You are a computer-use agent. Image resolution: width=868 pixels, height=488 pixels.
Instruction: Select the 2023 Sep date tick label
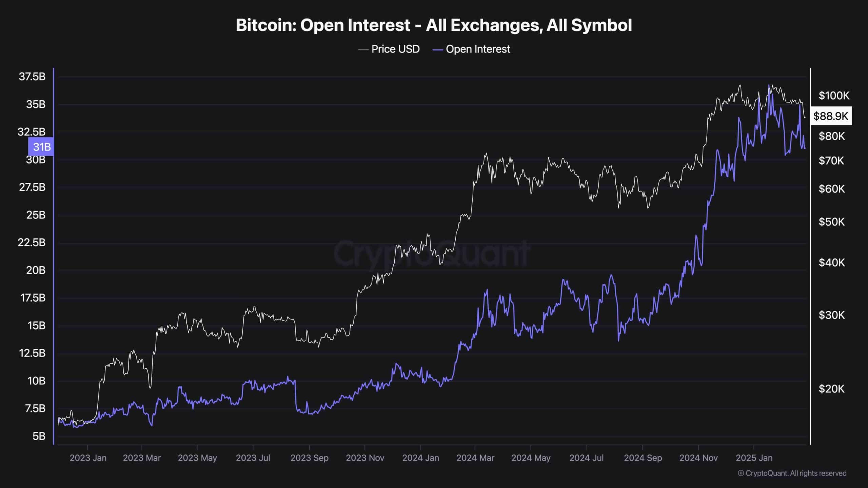coord(309,458)
